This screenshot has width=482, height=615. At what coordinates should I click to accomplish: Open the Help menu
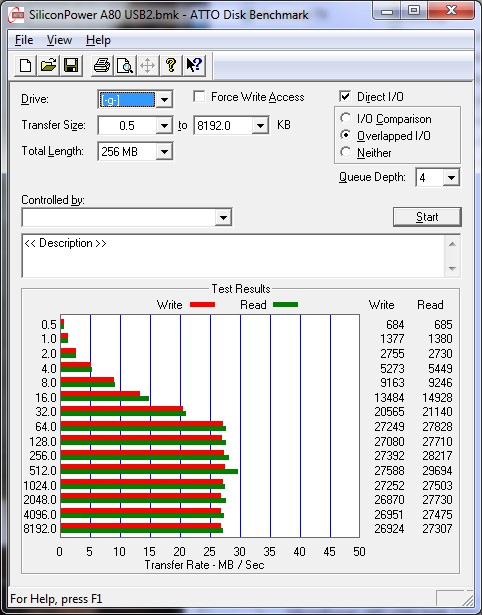pyautogui.click(x=98, y=40)
